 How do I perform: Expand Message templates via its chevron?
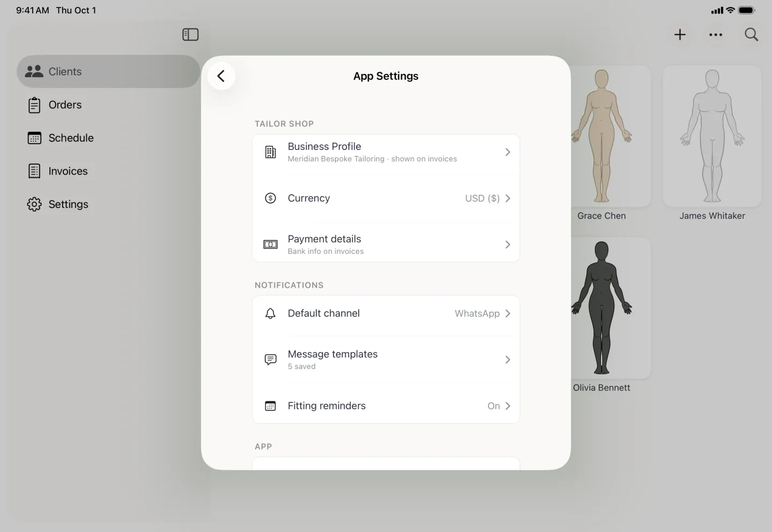click(508, 359)
